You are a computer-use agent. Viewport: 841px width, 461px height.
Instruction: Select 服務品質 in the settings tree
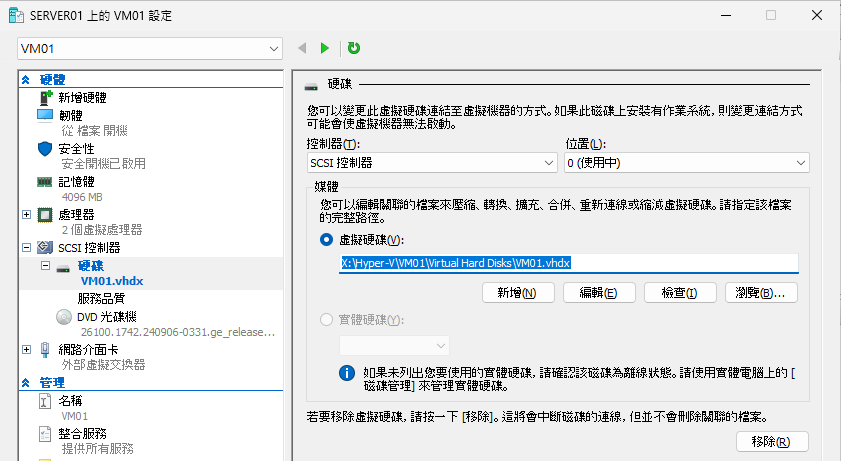[101, 298]
